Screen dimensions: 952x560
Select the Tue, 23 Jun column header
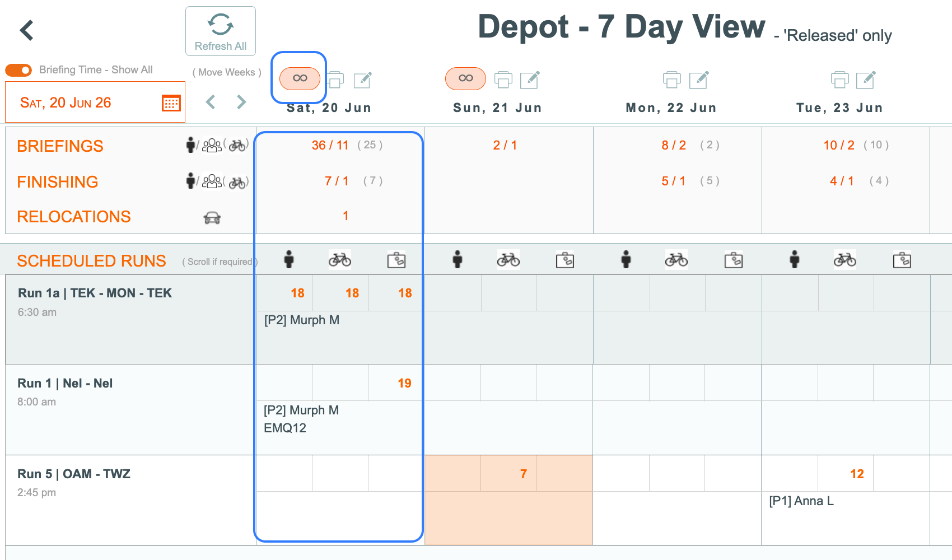[839, 108]
